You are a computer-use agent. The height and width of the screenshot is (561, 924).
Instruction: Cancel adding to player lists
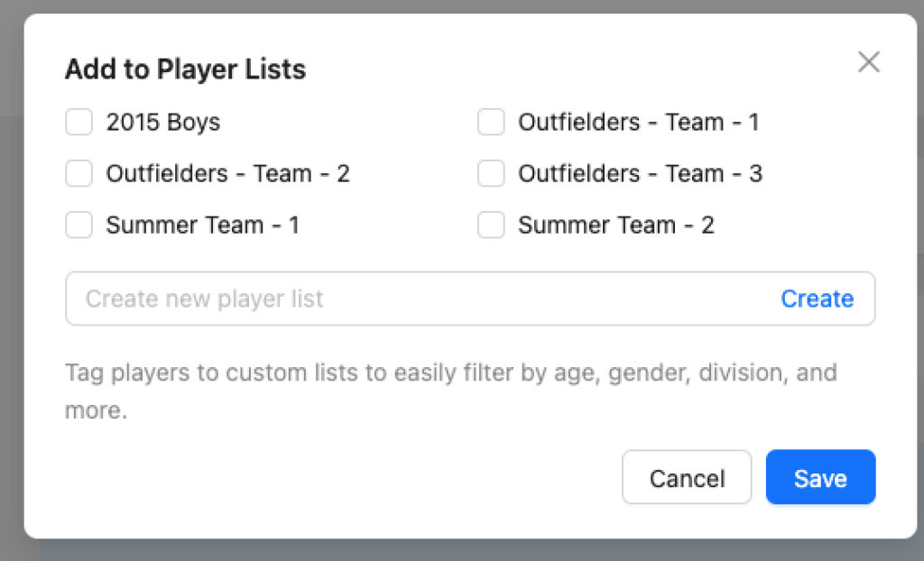click(687, 477)
